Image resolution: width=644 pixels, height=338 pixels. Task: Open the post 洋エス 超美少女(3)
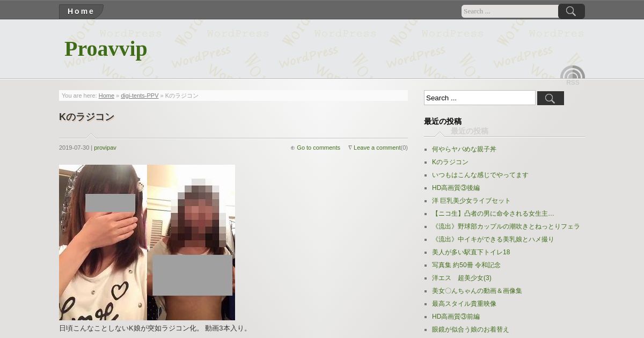pos(462,278)
